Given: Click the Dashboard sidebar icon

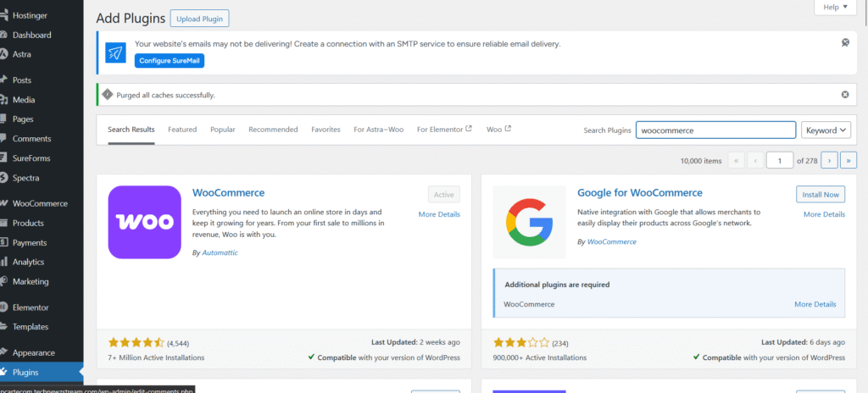Looking at the screenshot, I should [3, 35].
